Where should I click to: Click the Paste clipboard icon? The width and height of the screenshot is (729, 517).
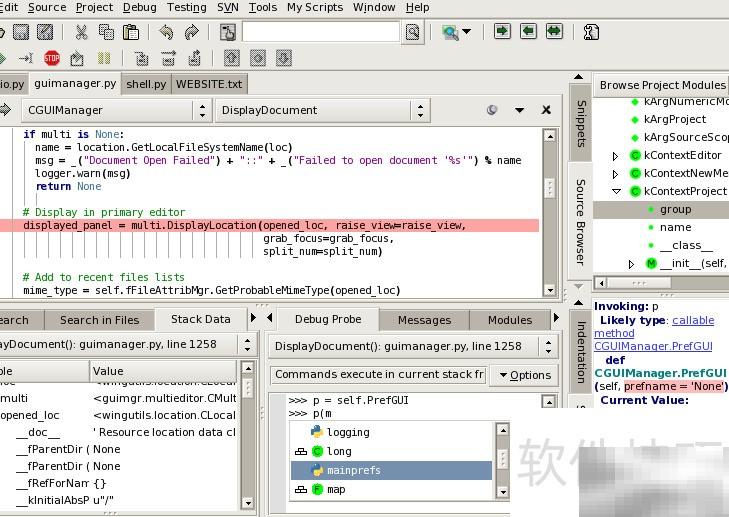tap(131, 32)
